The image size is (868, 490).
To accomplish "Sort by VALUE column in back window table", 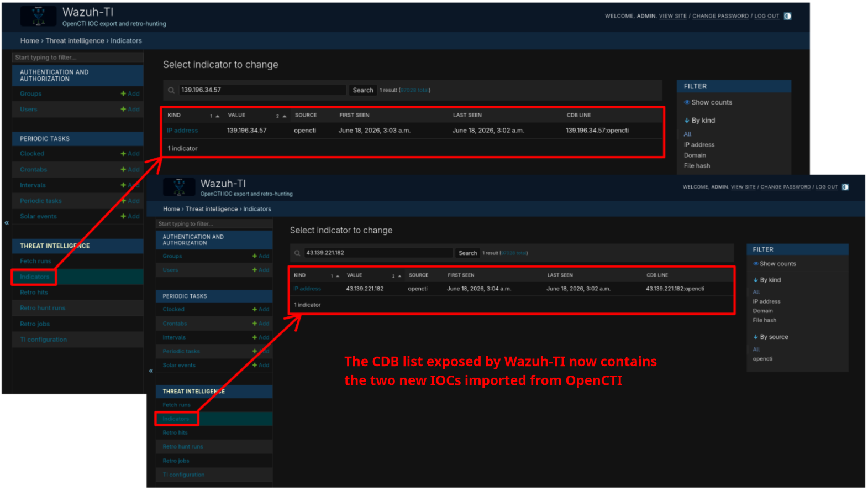I will [236, 115].
